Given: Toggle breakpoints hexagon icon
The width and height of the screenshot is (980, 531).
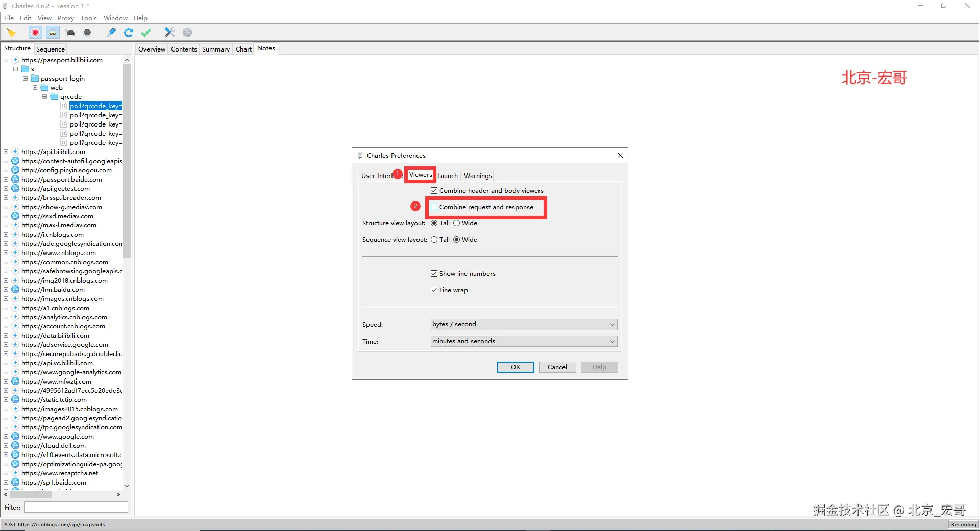Looking at the screenshot, I should pyautogui.click(x=87, y=33).
